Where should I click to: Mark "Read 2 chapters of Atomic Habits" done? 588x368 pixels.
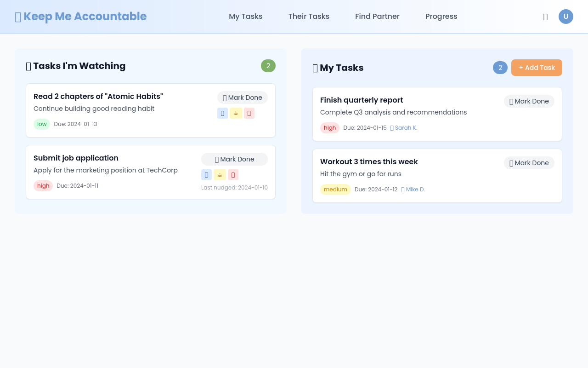[242, 98]
